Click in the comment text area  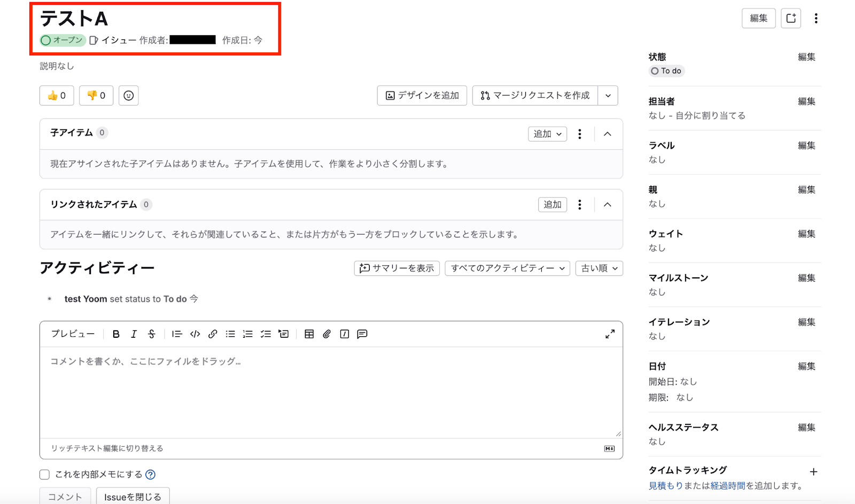(331, 393)
